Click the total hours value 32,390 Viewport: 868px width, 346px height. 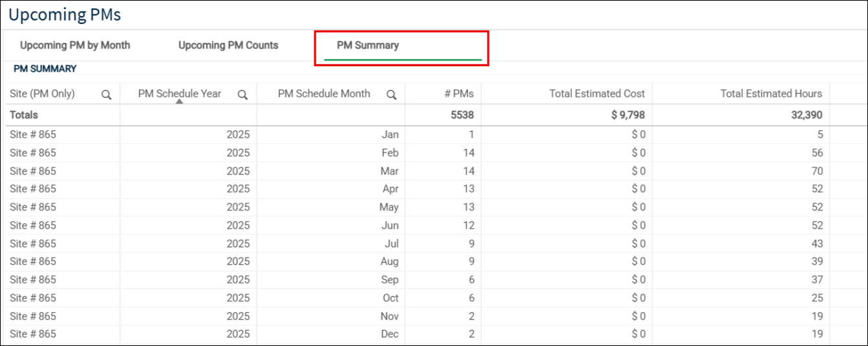[x=807, y=115]
